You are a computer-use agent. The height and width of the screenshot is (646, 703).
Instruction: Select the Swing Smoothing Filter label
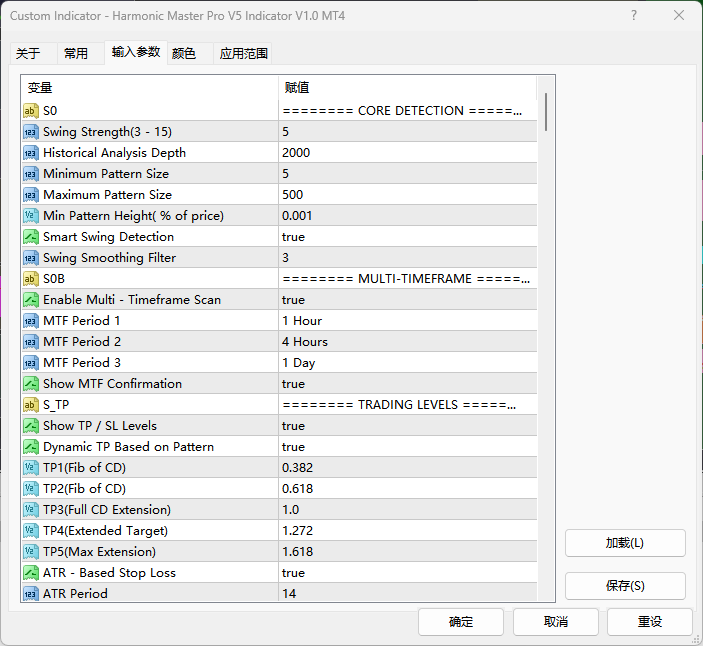[109, 258]
